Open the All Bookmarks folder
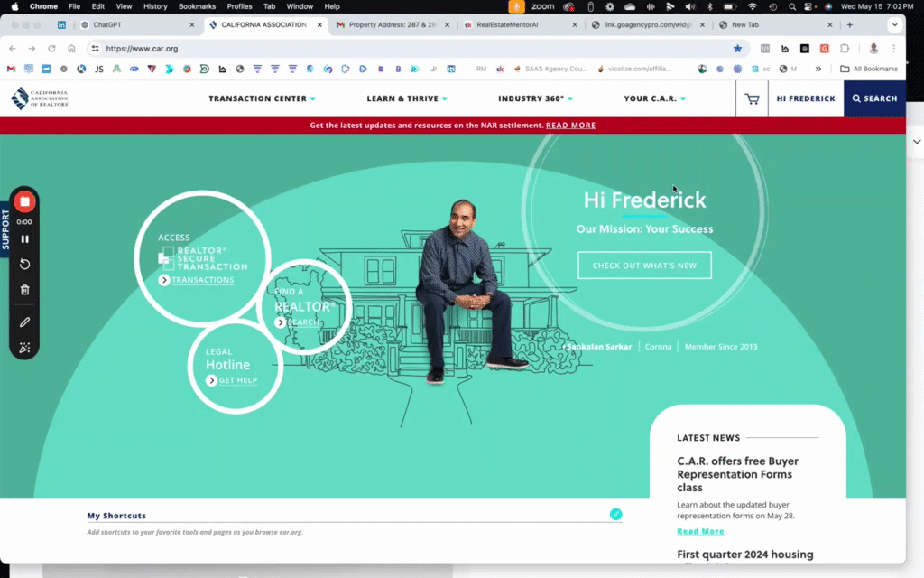This screenshot has width=924, height=578. click(869, 69)
